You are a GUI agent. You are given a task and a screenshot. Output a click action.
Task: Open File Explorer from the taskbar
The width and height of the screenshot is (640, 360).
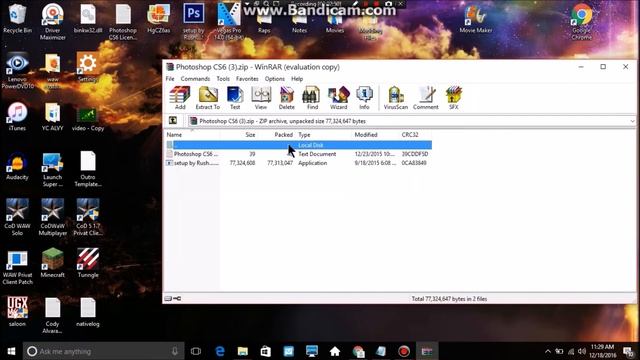coord(243,351)
